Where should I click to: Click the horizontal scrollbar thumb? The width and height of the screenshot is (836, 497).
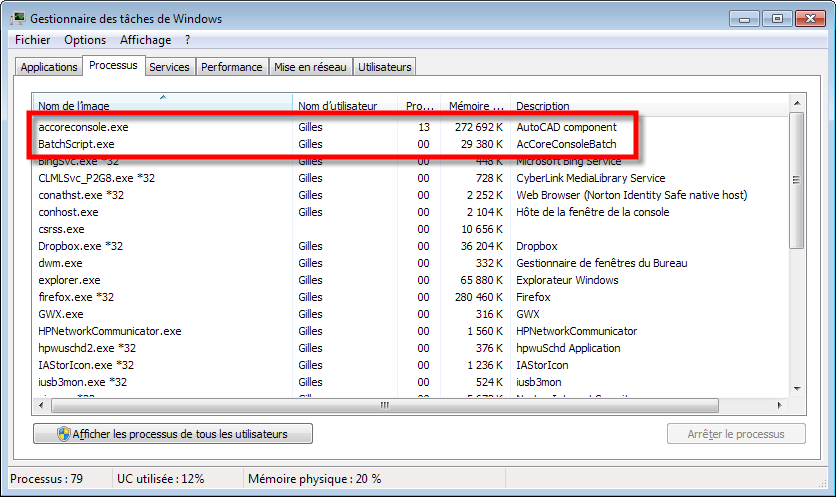[384, 405]
